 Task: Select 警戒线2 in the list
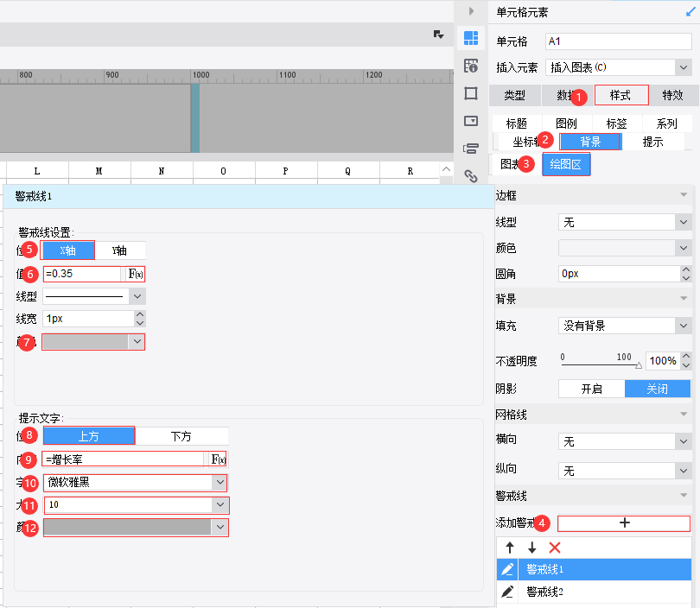tap(595, 592)
